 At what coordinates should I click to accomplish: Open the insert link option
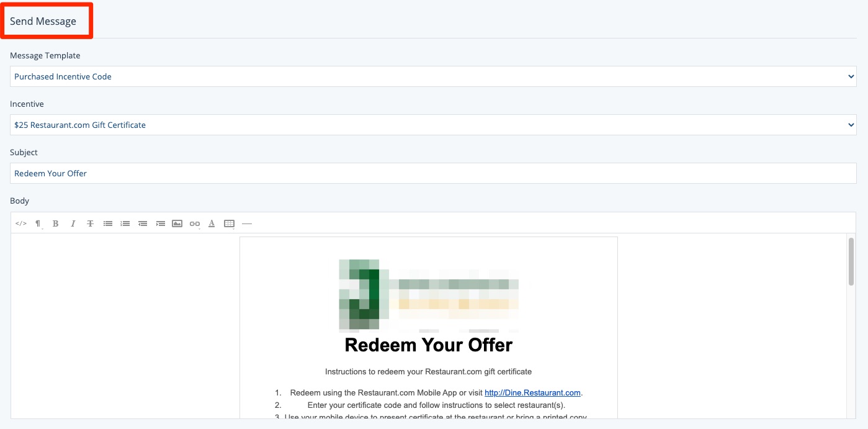[x=195, y=224]
